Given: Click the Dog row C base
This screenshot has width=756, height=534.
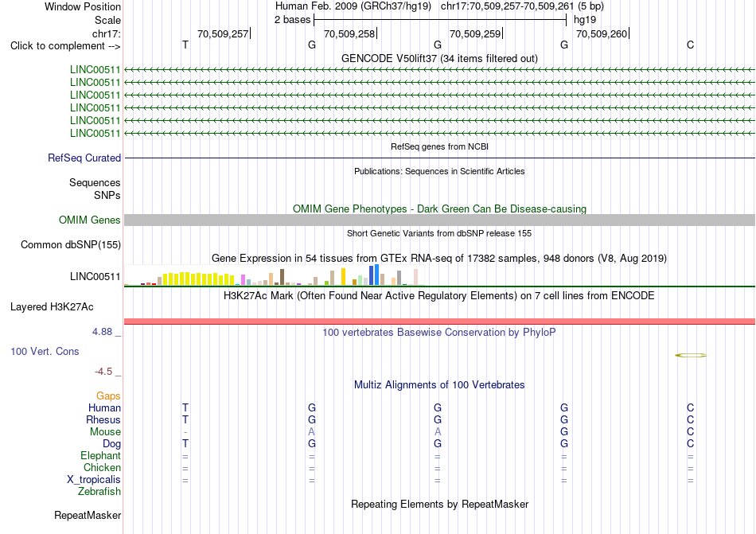Looking at the screenshot, I should tap(691, 443).
